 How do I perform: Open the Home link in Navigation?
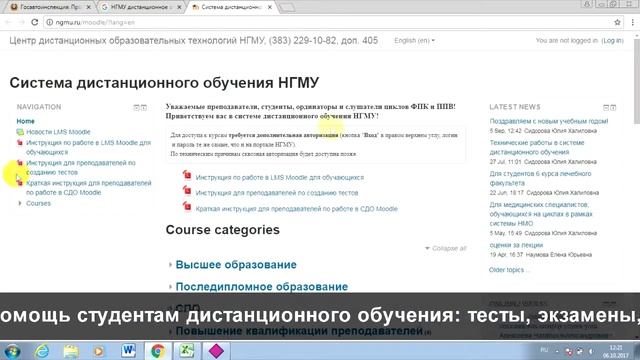[25, 121]
